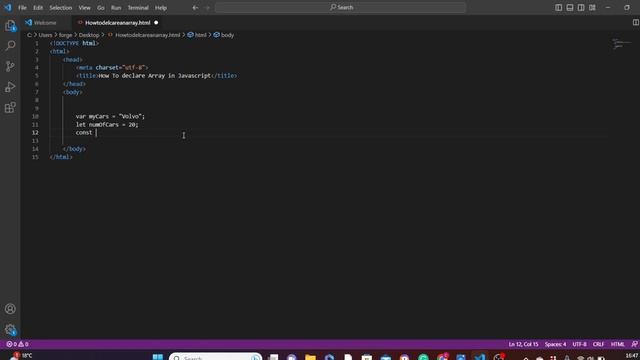The image size is (640, 360).
Task: Click the meta charset line
Action: pyautogui.click(x=112, y=67)
